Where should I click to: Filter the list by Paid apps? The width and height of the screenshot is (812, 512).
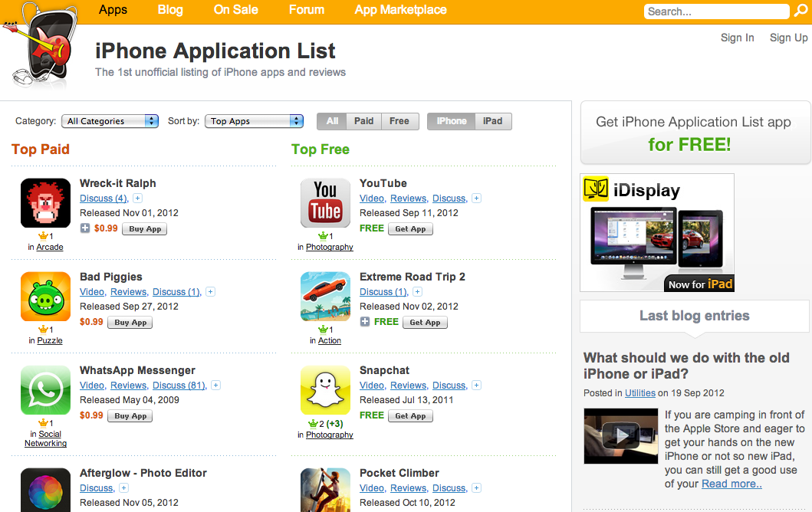(363, 121)
